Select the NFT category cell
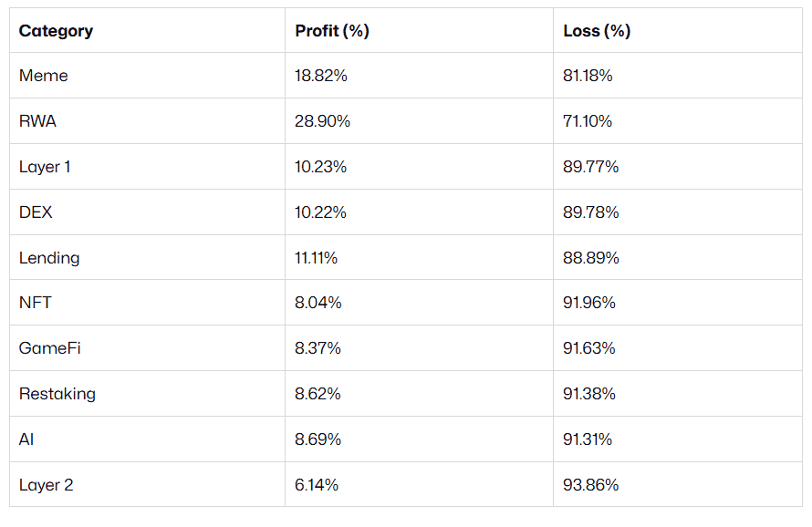The height and width of the screenshot is (527, 812). (36, 303)
